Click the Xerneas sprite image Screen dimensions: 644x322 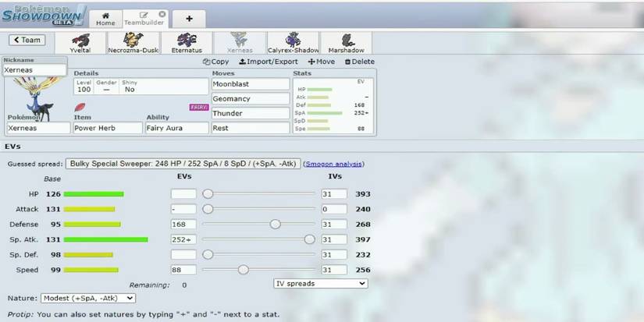36,98
